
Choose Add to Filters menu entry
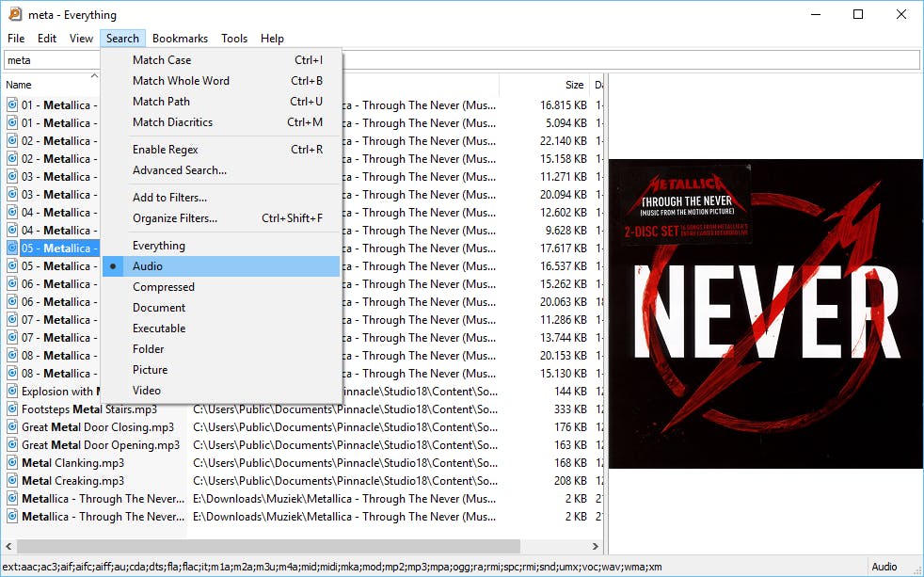pyautogui.click(x=221, y=198)
